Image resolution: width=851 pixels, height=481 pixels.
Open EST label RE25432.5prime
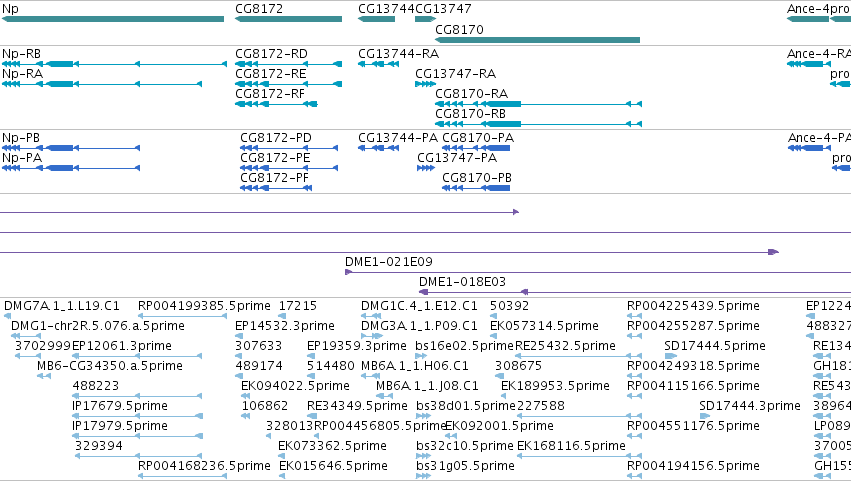pyautogui.click(x=565, y=346)
